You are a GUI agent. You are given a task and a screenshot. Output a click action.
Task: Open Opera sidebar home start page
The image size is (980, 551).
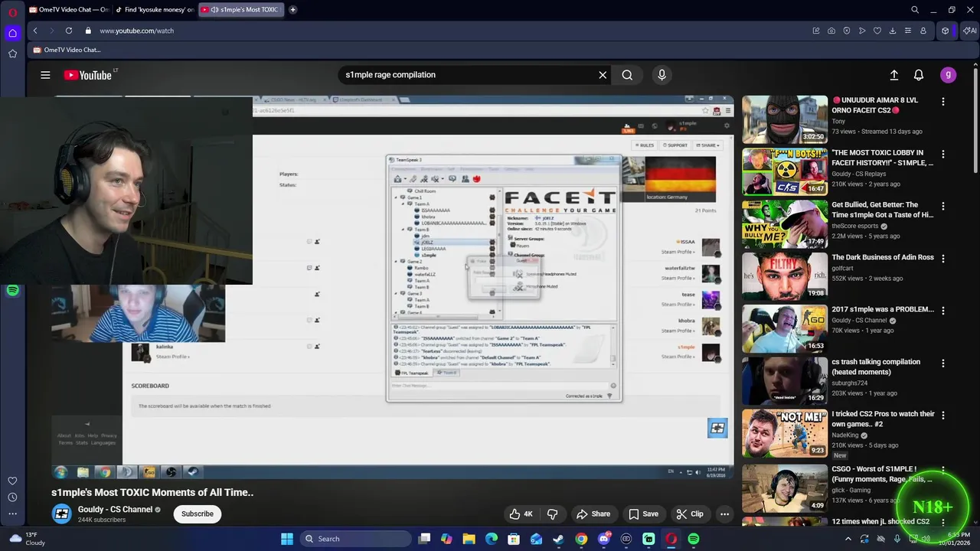pyautogui.click(x=12, y=33)
